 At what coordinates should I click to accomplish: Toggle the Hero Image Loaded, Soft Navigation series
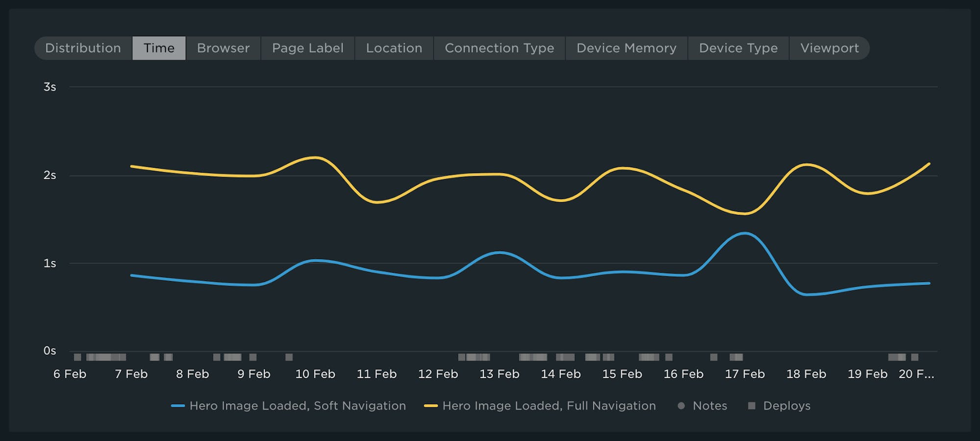click(x=297, y=406)
